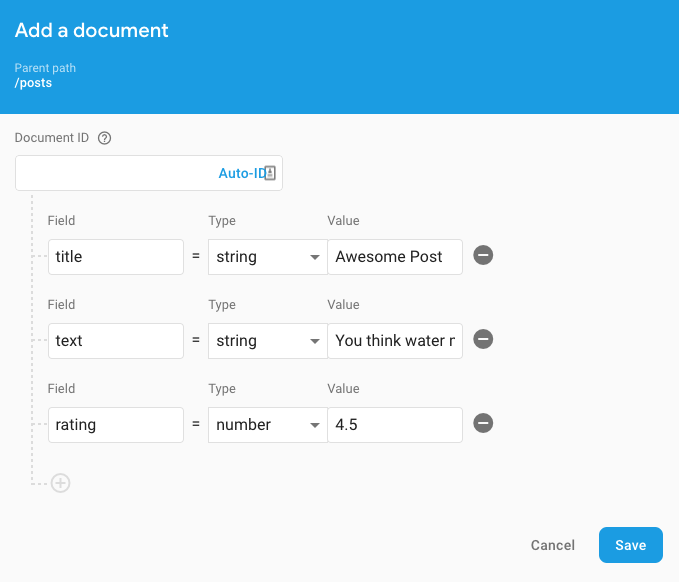The image size is (679, 582).
Task: Click the 'Awesome Post' value field
Action: point(395,257)
